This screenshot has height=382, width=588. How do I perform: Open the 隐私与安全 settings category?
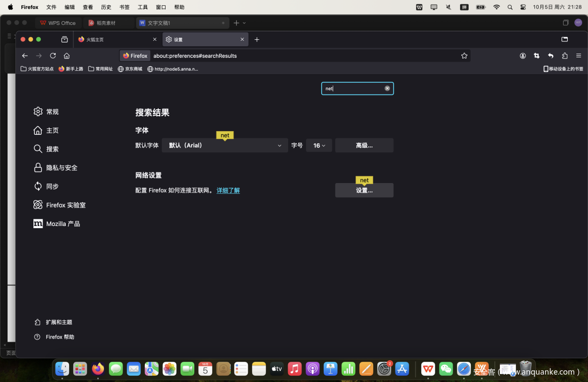56,168
